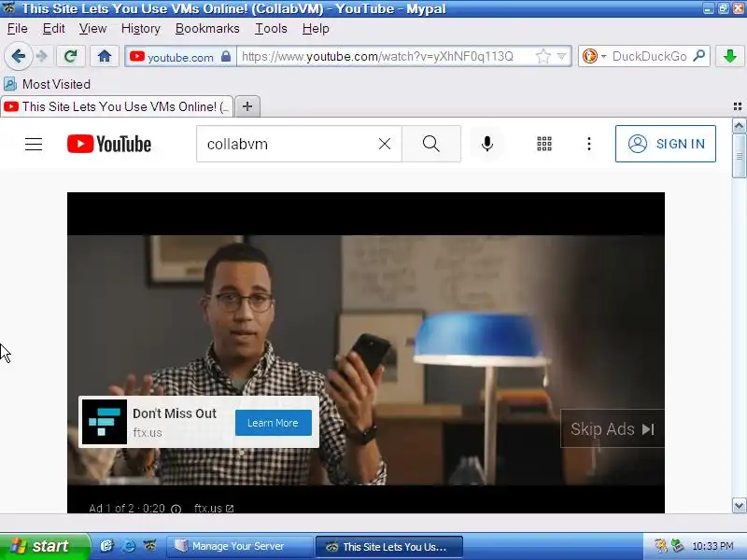
Task: Open the YouTube hamburger guide menu
Action: [x=34, y=144]
